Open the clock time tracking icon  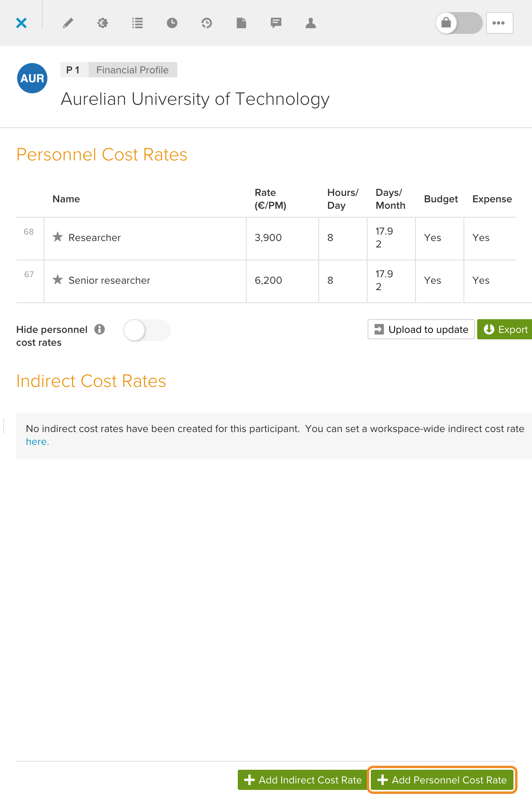click(172, 23)
